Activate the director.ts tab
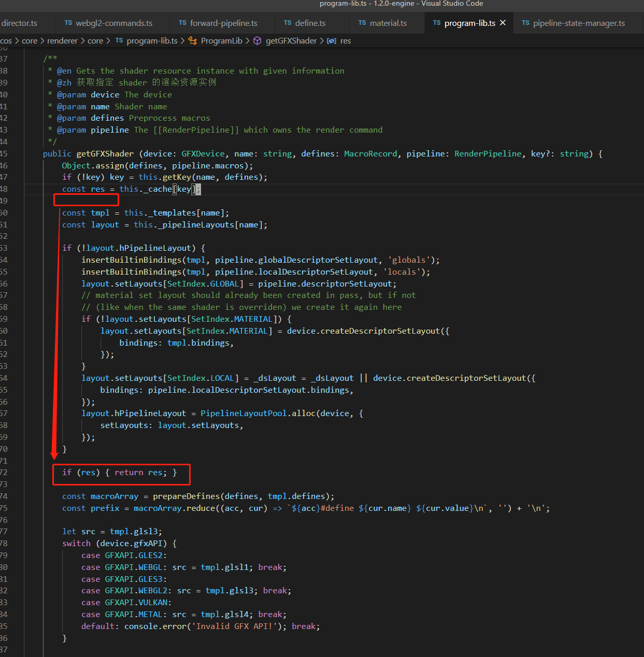The image size is (644, 657). (19, 23)
